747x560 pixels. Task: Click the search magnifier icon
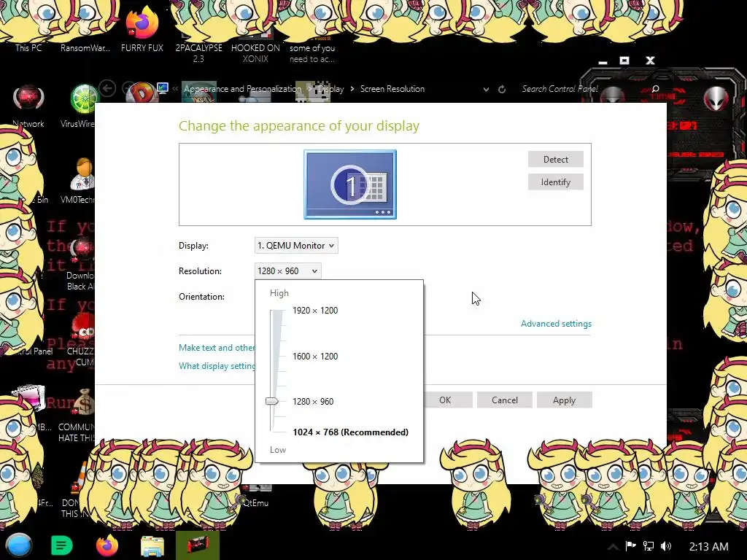point(656,89)
